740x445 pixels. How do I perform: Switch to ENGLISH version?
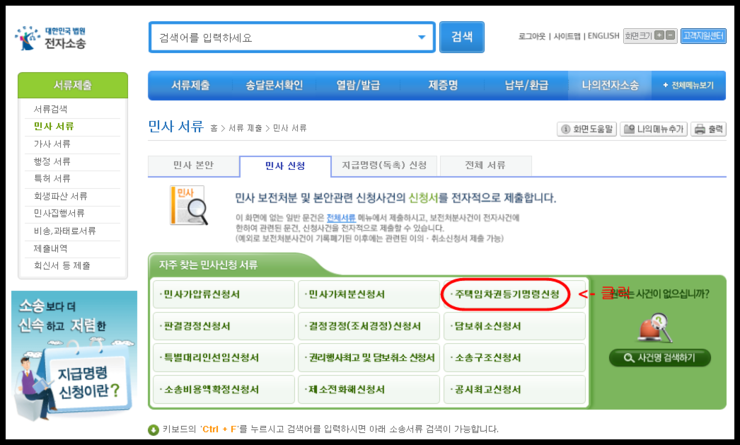(603, 36)
